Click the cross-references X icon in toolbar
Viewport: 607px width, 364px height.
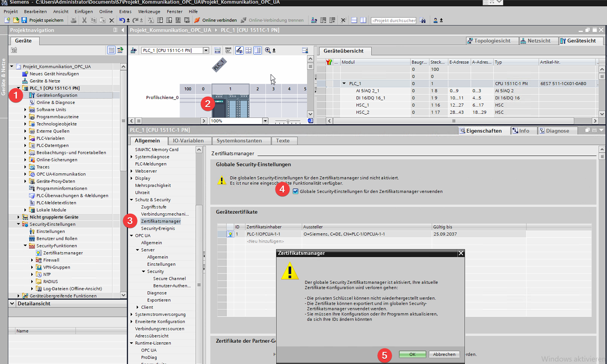click(x=343, y=20)
